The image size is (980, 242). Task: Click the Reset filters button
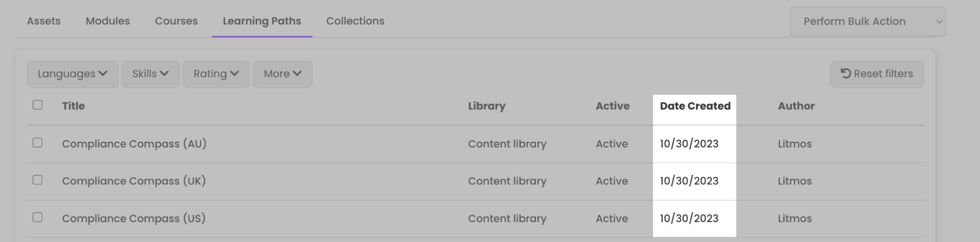[x=877, y=74]
